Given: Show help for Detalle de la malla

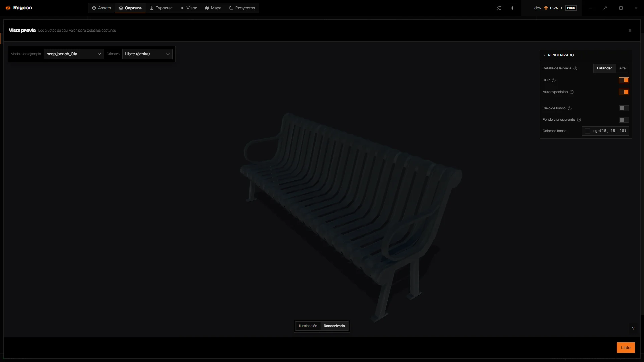Looking at the screenshot, I should click(575, 68).
